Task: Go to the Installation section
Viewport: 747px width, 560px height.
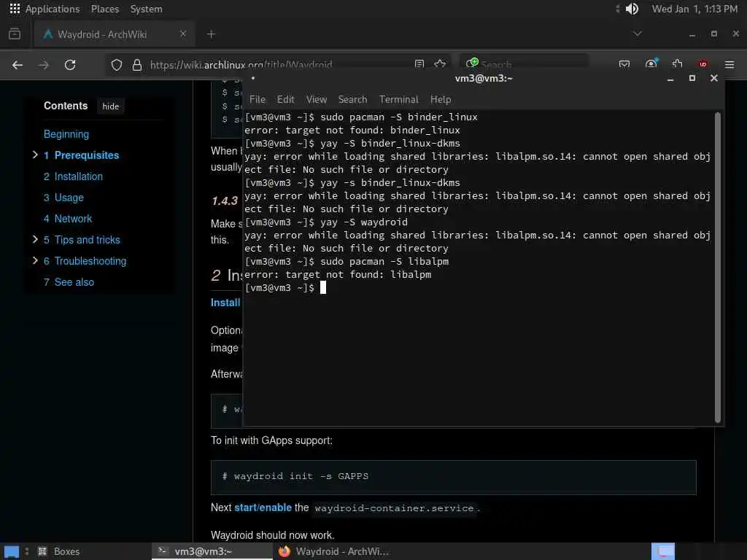Action: 74,176
